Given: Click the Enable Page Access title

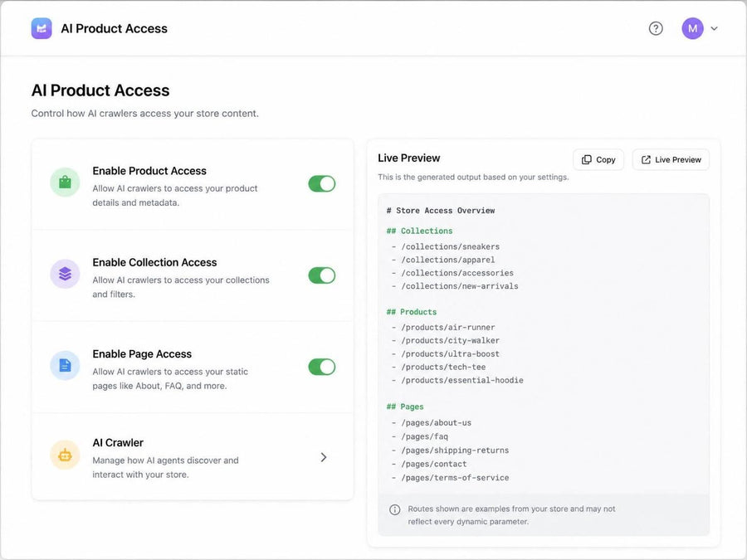Looking at the screenshot, I should click(x=142, y=354).
